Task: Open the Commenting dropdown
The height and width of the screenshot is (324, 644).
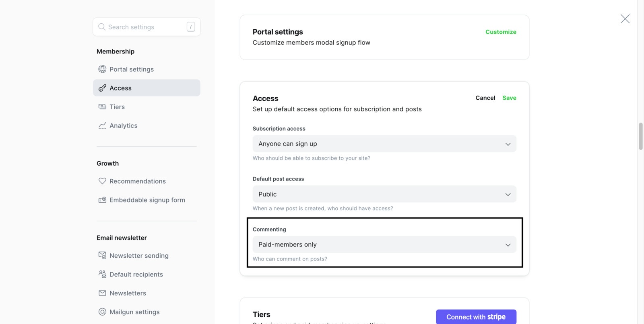Action: tap(384, 244)
